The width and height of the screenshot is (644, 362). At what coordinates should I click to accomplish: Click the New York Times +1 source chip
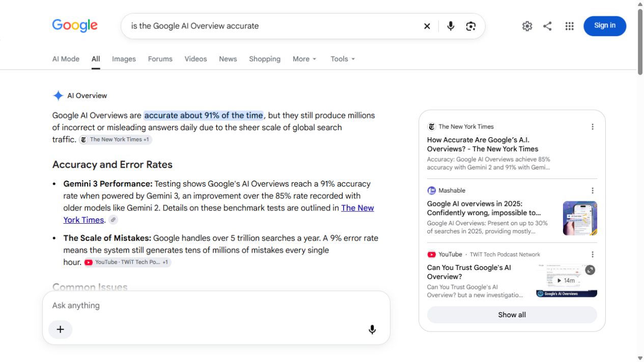click(115, 139)
